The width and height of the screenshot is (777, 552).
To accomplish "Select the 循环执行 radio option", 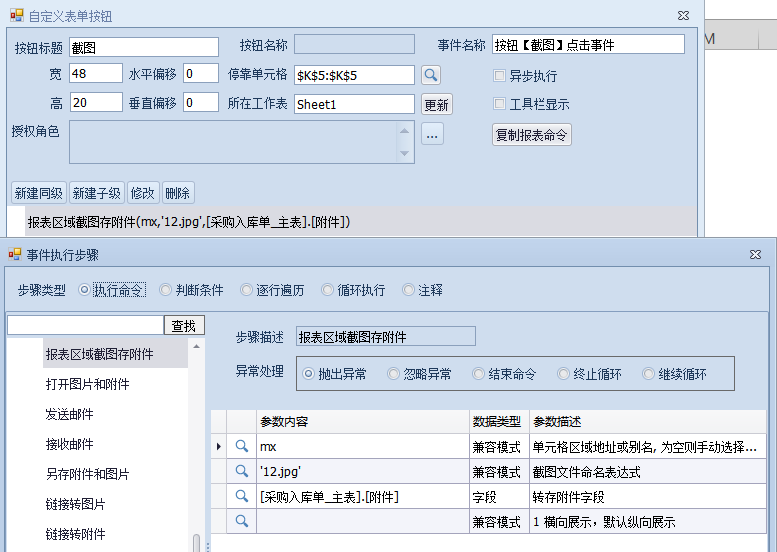I will coord(328,290).
